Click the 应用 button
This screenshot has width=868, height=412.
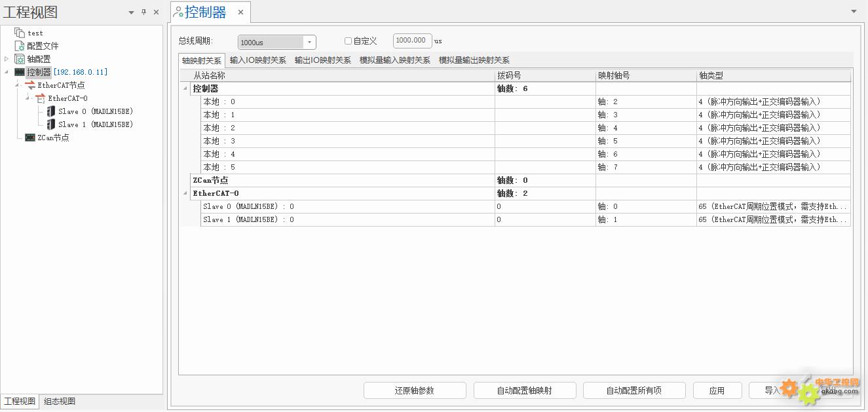pyautogui.click(x=717, y=390)
